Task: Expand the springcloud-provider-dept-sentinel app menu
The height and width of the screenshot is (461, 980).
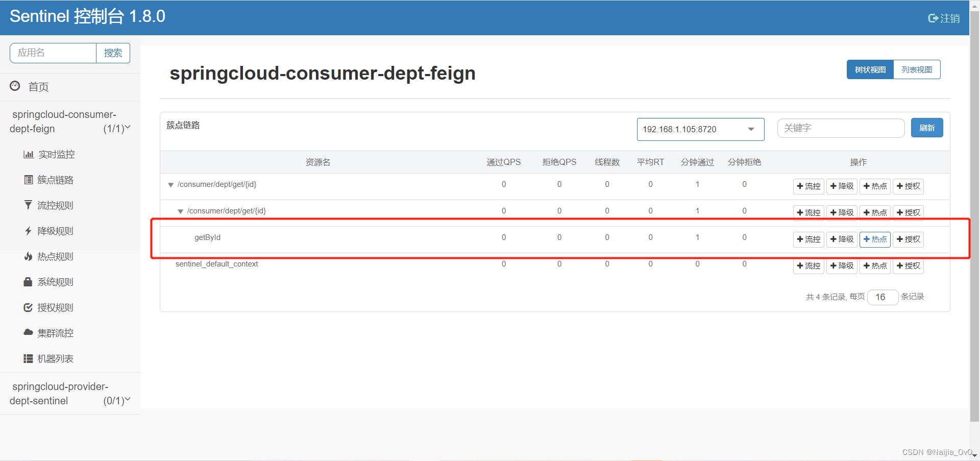Action: point(70,394)
